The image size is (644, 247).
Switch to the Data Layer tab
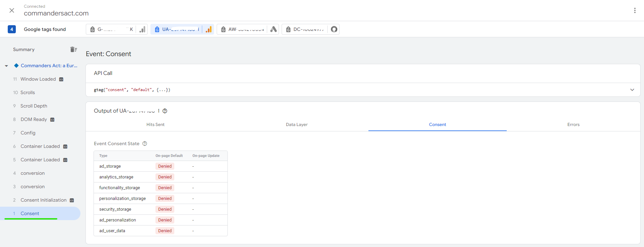click(296, 124)
